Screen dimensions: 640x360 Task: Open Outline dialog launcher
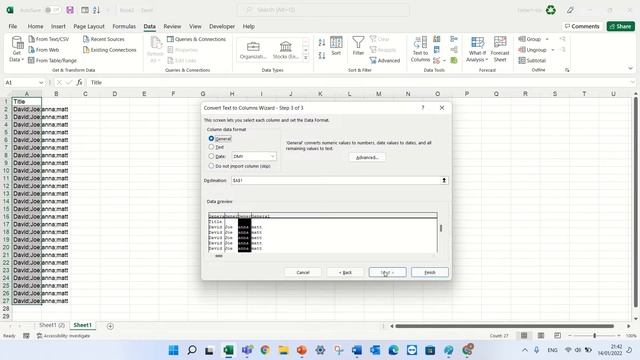coord(567,70)
